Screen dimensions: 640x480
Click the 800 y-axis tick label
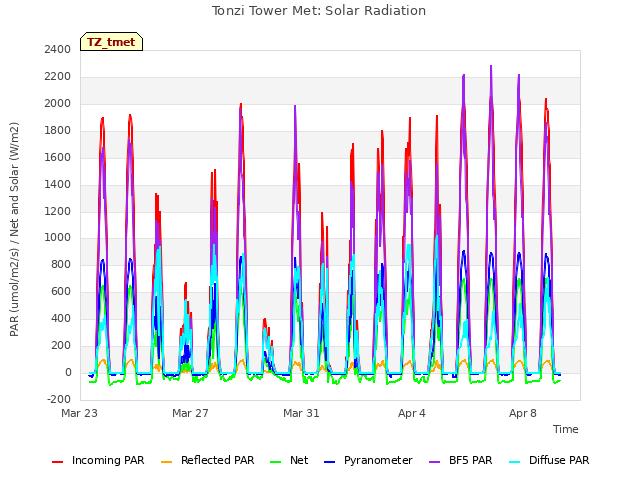(61, 264)
